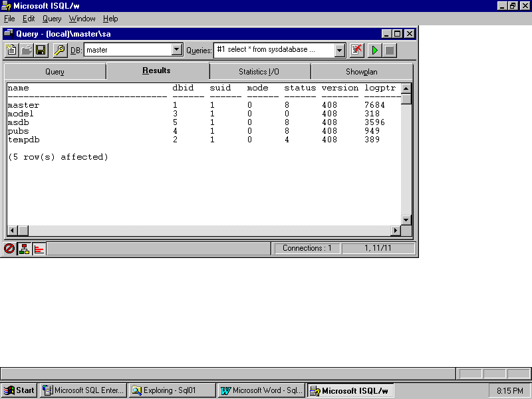
Task: Click the New Query icon
Action: tap(11, 50)
